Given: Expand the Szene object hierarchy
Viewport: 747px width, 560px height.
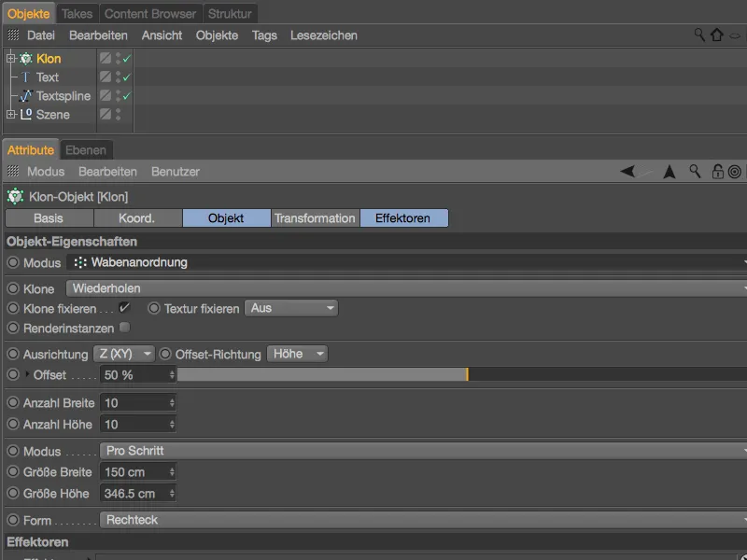Looking at the screenshot, I should tap(9, 114).
